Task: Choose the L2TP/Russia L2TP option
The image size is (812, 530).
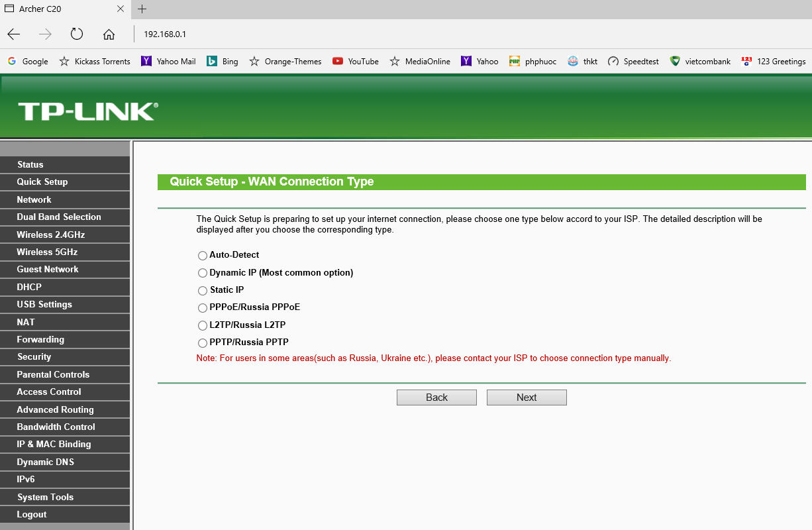Action: (203, 326)
